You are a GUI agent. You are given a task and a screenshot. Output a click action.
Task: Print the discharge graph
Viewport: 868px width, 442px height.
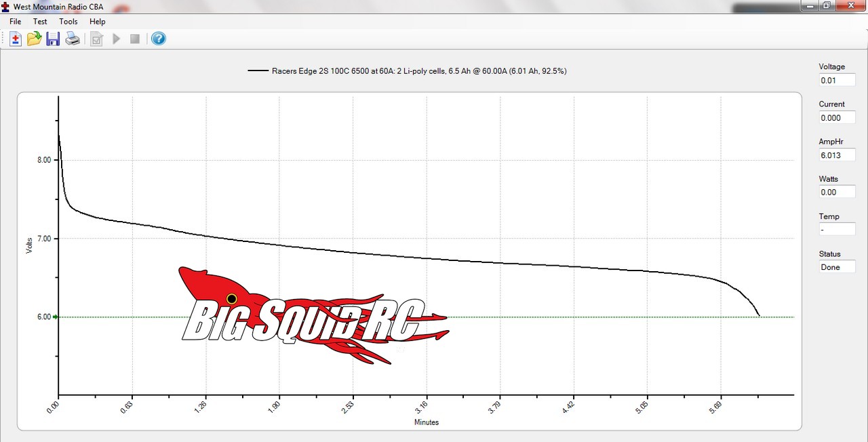coord(73,39)
